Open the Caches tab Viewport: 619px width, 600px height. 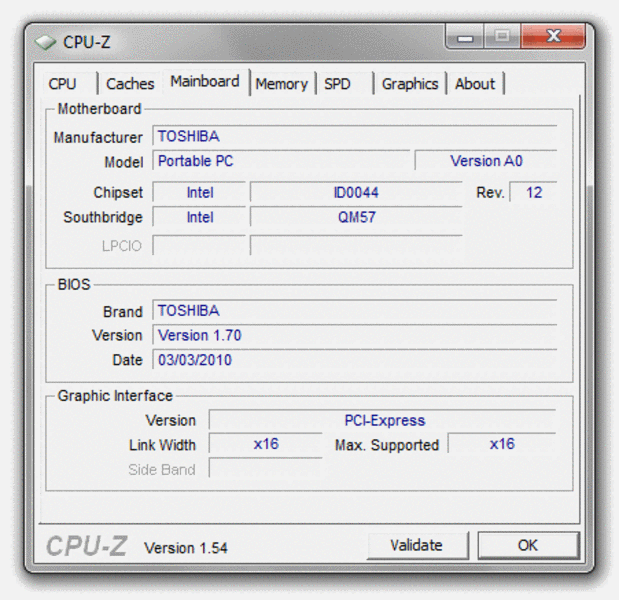(130, 84)
